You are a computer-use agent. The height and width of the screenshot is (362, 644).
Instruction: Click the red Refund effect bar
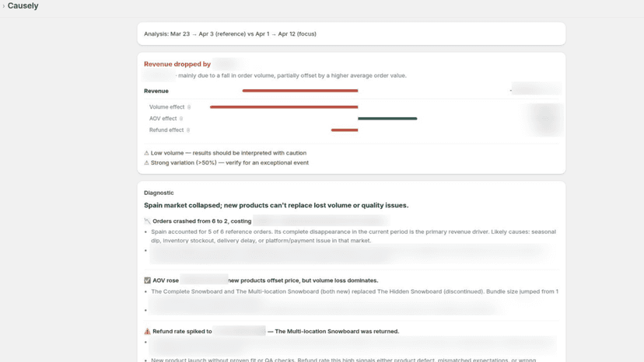coord(345,130)
